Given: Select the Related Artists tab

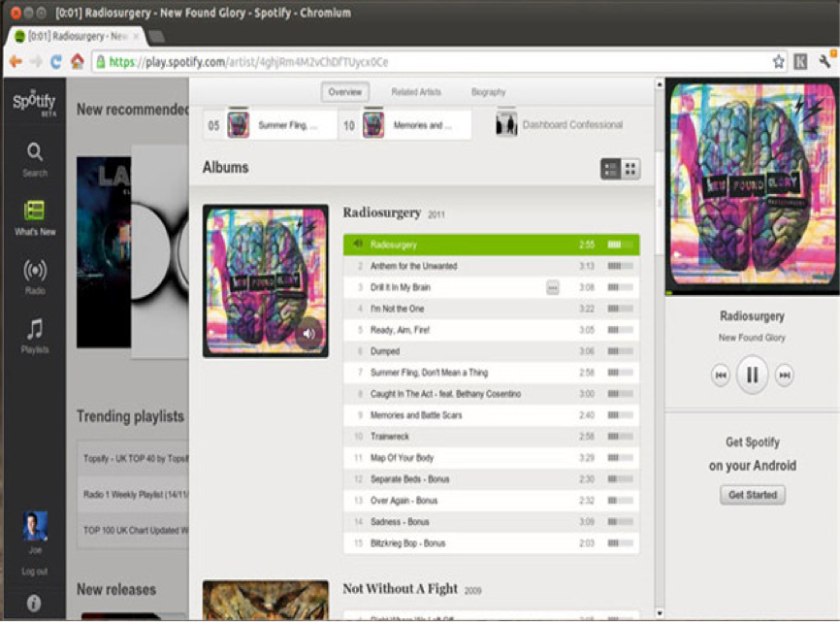Looking at the screenshot, I should [x=416, y=91].
